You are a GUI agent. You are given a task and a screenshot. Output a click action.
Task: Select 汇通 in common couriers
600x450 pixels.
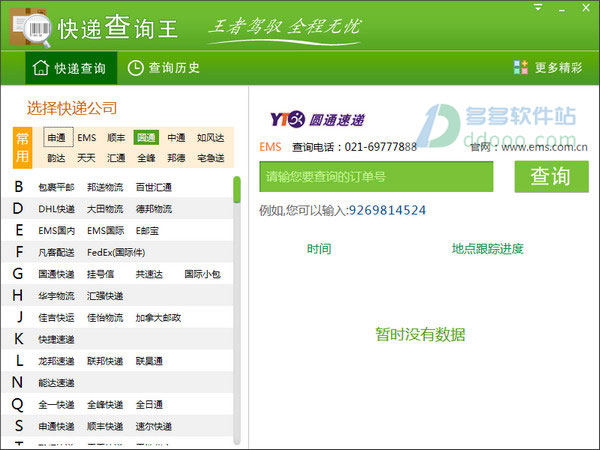click(x=116, y=158)
